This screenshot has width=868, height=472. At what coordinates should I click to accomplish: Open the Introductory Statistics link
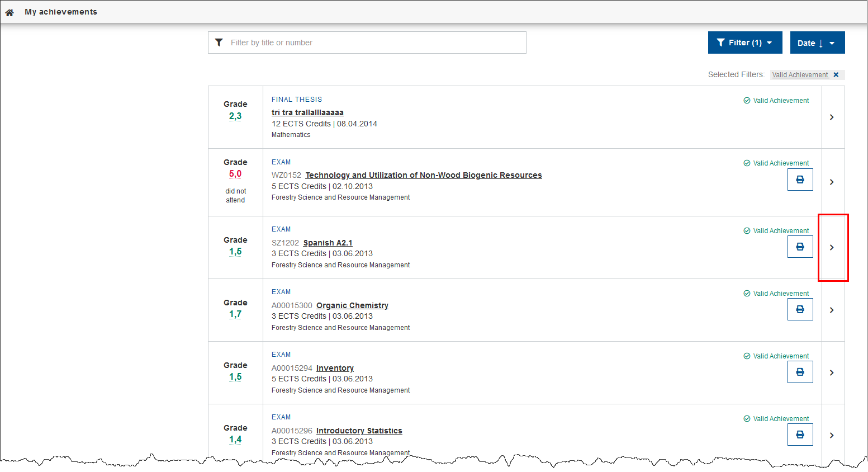[359, 431]
